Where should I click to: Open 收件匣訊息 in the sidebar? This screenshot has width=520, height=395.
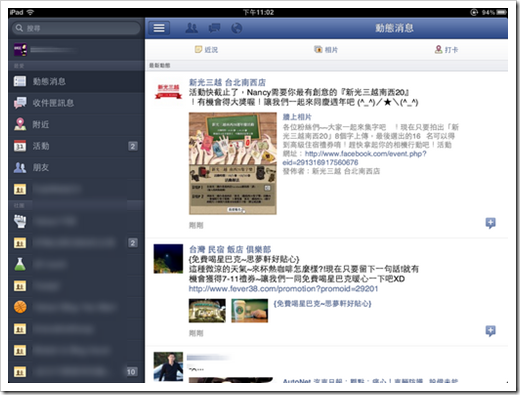click(x=77, y=103)
